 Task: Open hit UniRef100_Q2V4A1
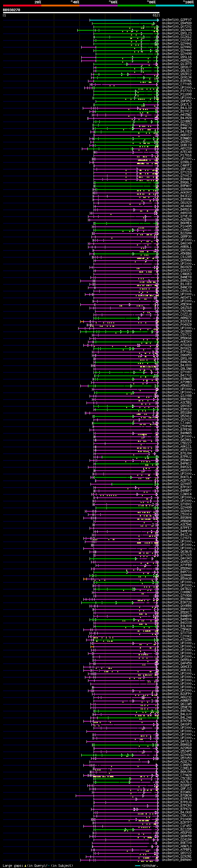coord(176,43)
